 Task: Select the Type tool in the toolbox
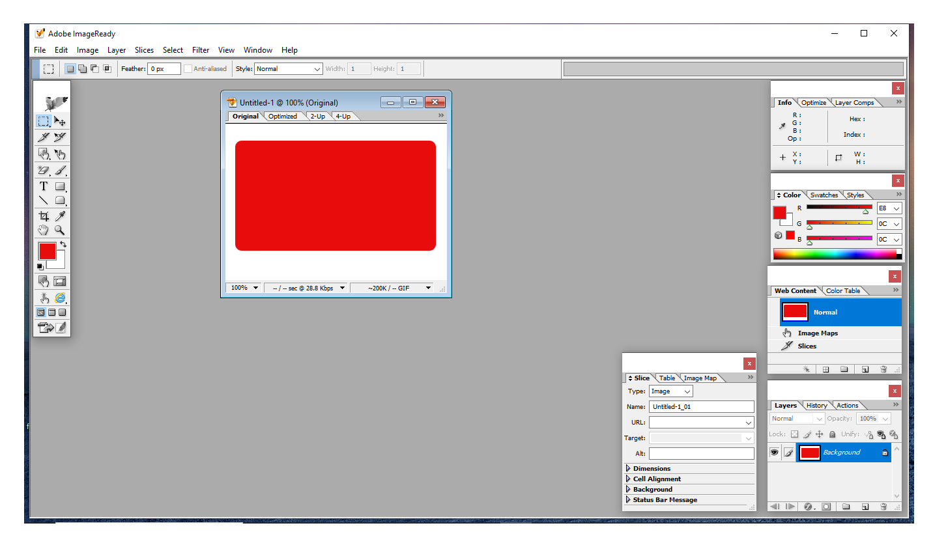[x=44, y=186]
